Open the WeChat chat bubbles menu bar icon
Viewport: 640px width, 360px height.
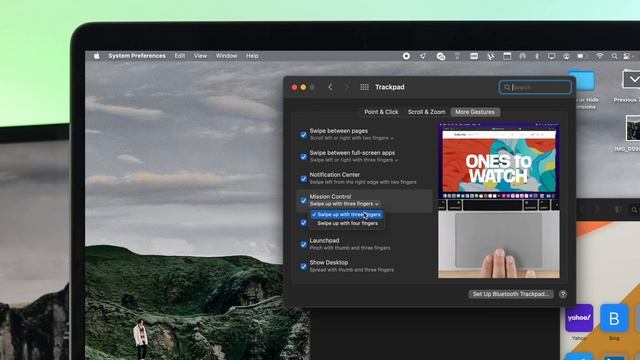click(440, 57)
